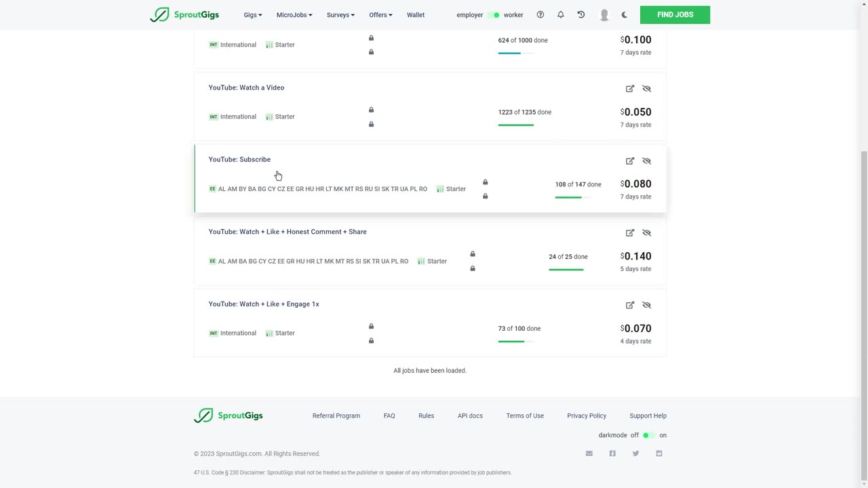Screen dimensions: 868x488
Task: Click the FIND JOBS button
Action: [x=675, y=15]
